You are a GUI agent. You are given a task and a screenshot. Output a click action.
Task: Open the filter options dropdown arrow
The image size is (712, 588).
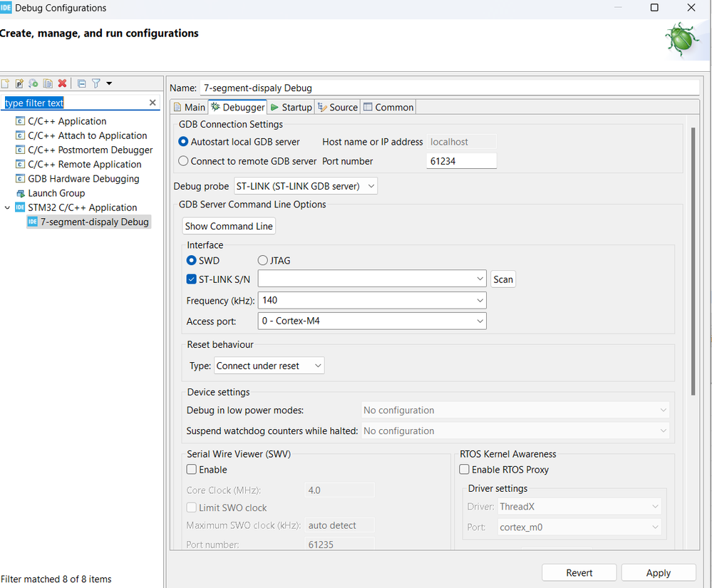tap(109, 83)
